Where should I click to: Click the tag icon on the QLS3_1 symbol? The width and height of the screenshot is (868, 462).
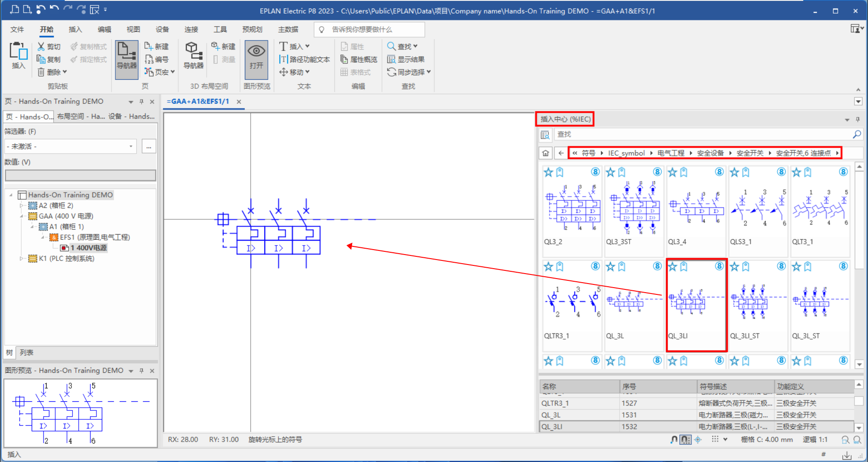pos(746,172)
